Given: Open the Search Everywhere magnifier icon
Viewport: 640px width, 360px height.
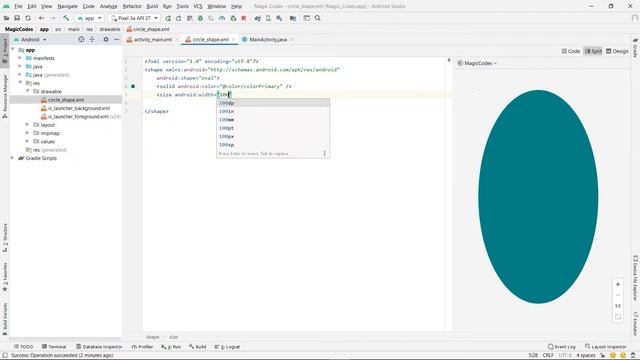Looking at the screenshot, I should point(318,18).
